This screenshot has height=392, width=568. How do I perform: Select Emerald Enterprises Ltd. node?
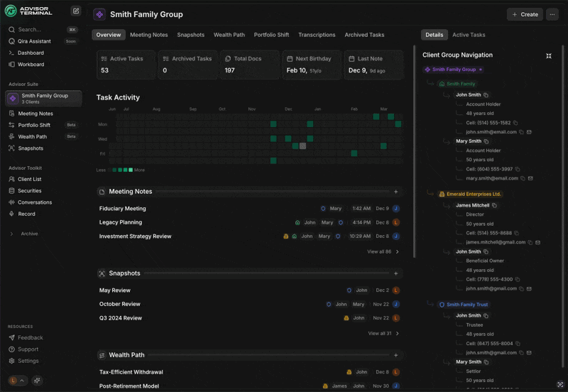click(x=470, y=194)
